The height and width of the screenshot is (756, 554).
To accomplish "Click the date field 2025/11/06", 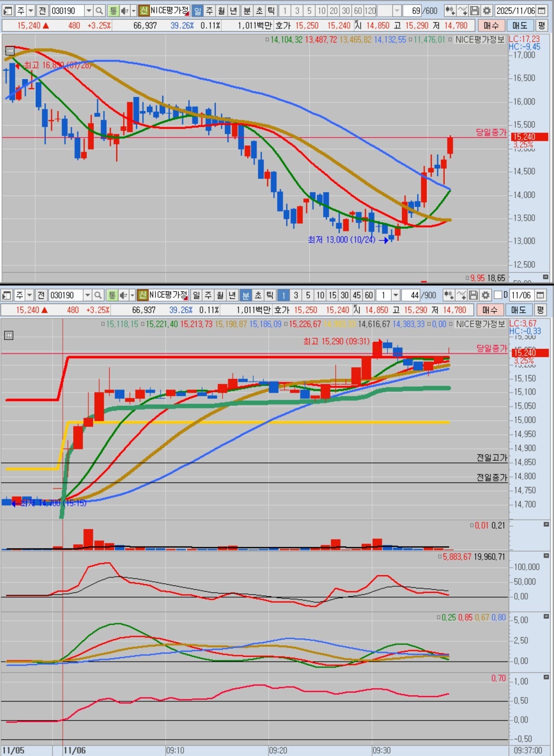I will tap(515, 11).
